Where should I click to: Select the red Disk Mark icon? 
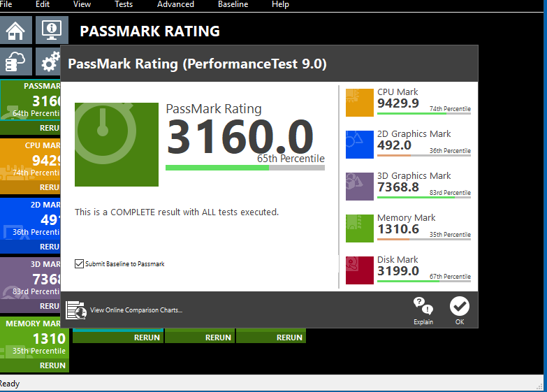[360, 270]
